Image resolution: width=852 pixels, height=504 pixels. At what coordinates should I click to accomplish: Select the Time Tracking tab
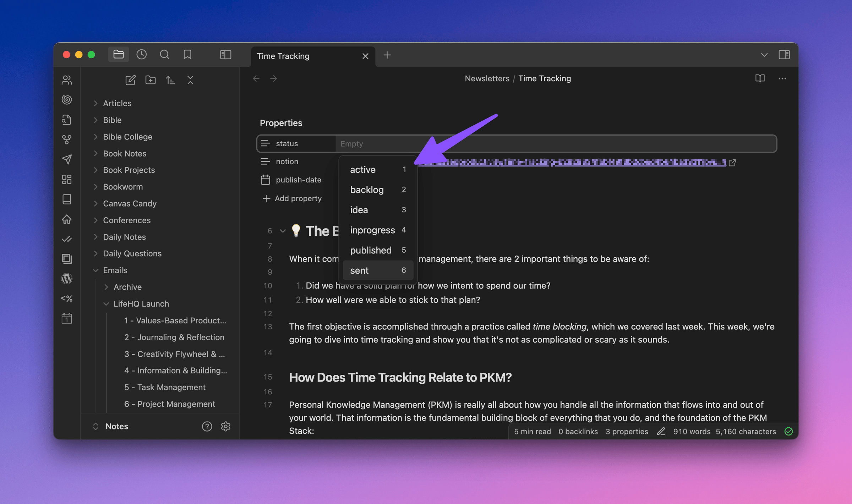pyautogui.click(x=313, y=56)
